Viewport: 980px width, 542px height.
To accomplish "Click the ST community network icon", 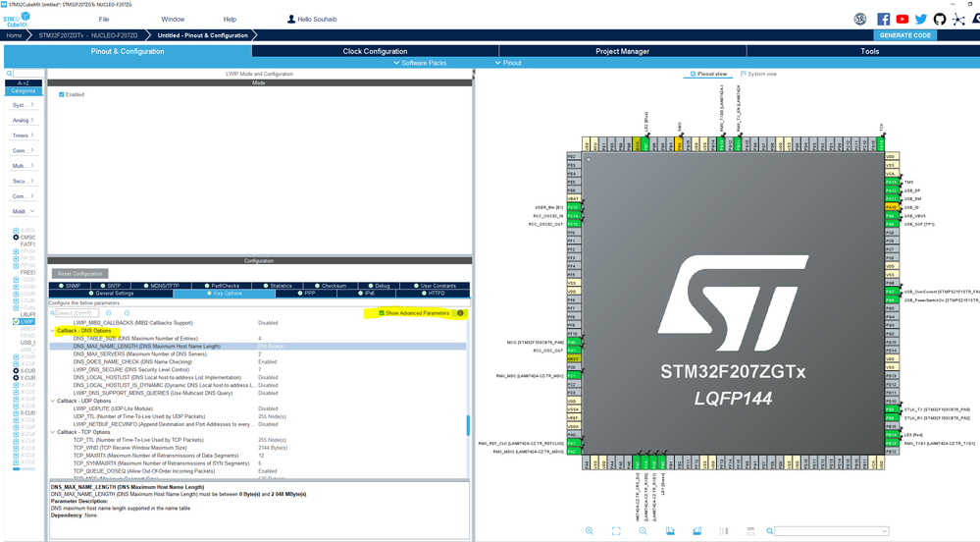I will pyautogui.click(x=958, y=19).
